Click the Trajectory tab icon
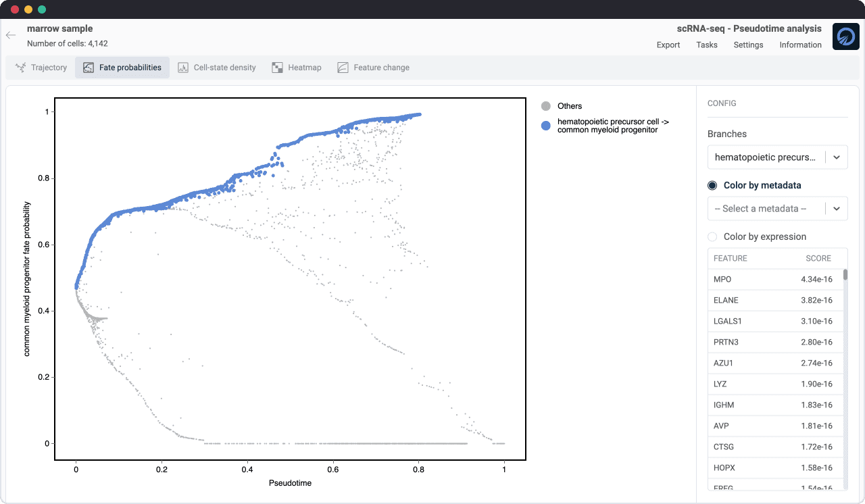 20,68
